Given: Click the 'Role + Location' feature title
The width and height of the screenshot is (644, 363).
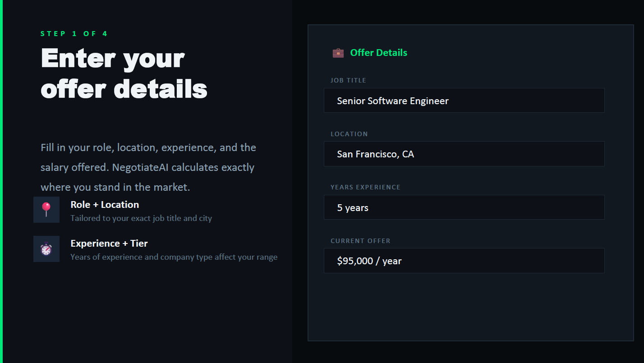Looking at the screenshot, I should click(105, 205).
